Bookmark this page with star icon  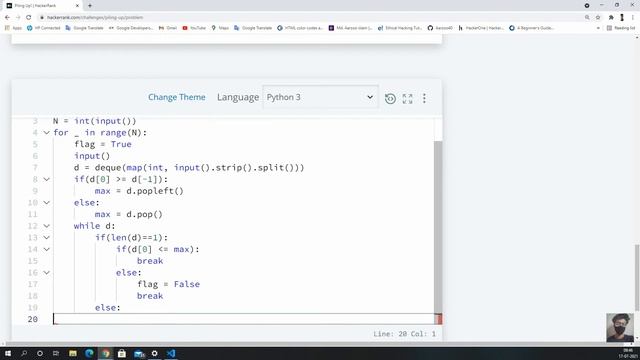pos(598,18)
